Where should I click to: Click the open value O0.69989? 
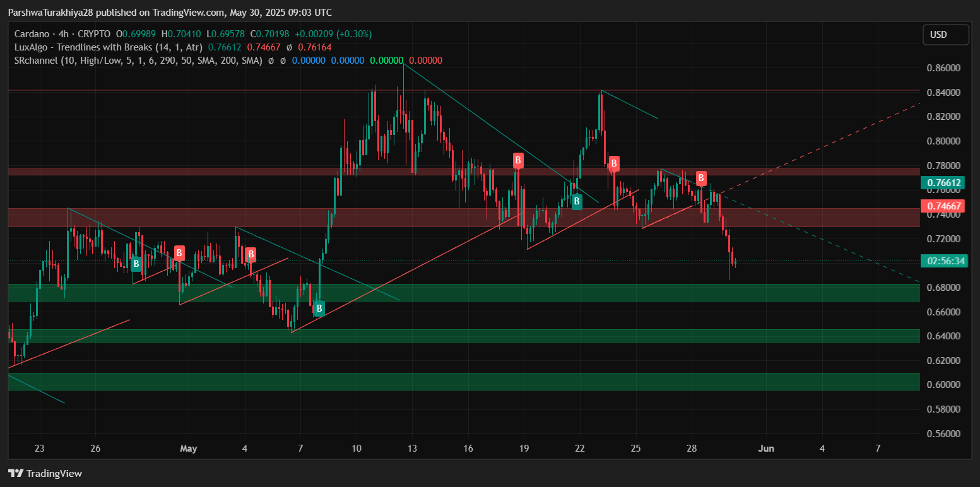[136, 34]
